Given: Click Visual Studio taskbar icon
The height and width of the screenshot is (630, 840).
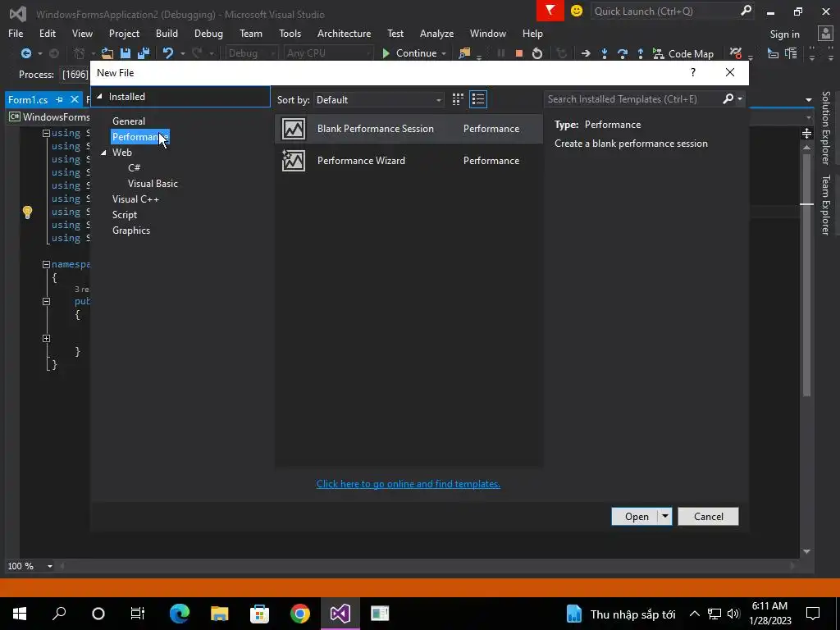Looking at the screenshot, I should (340, 614).
